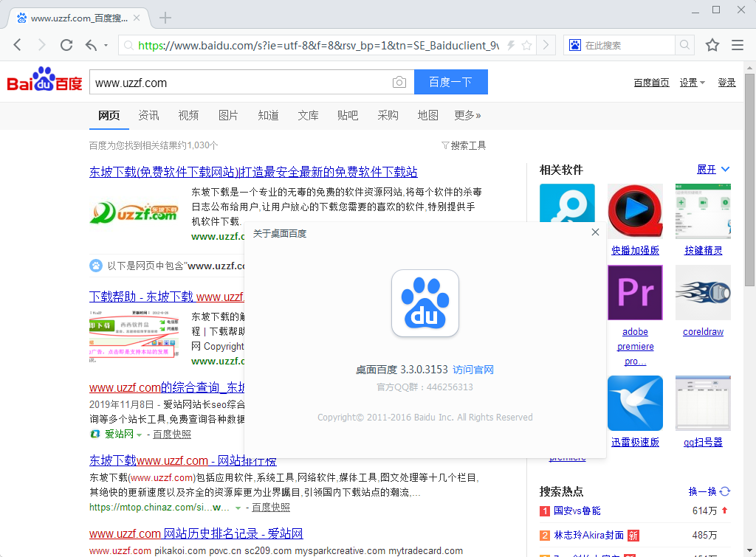This screenshot has height=557, width=756.
Task: Open the 东坡下载(免费软件下载网站) result title
Action: (x=253, y=172)
